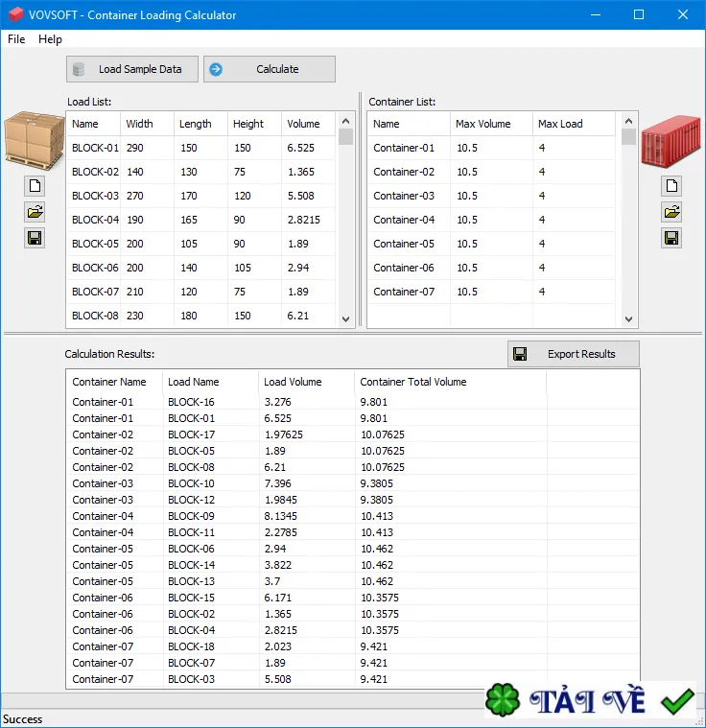The height and width of the screenshot is (728, 706).
Task: Select Container-03 in Container List
Action: click(x=491, y=196)
